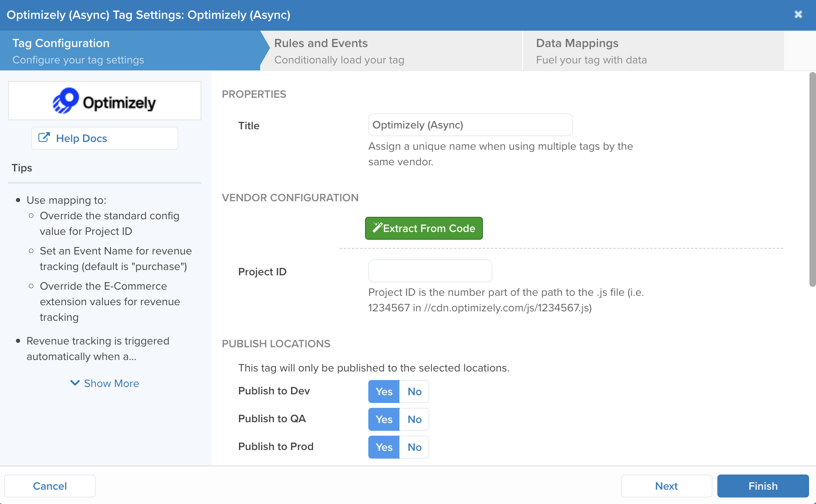Cancel the tag settings dialog
816x504 pixels.
(x=50, y=486)
